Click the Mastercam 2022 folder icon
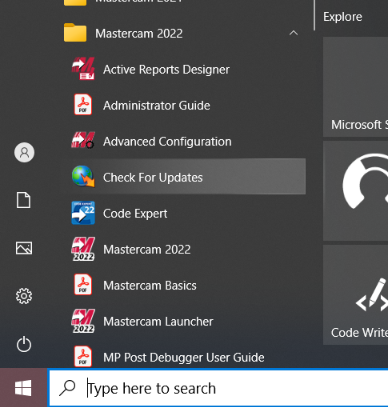This screenshot has width=388, height=407. point(75,33)
